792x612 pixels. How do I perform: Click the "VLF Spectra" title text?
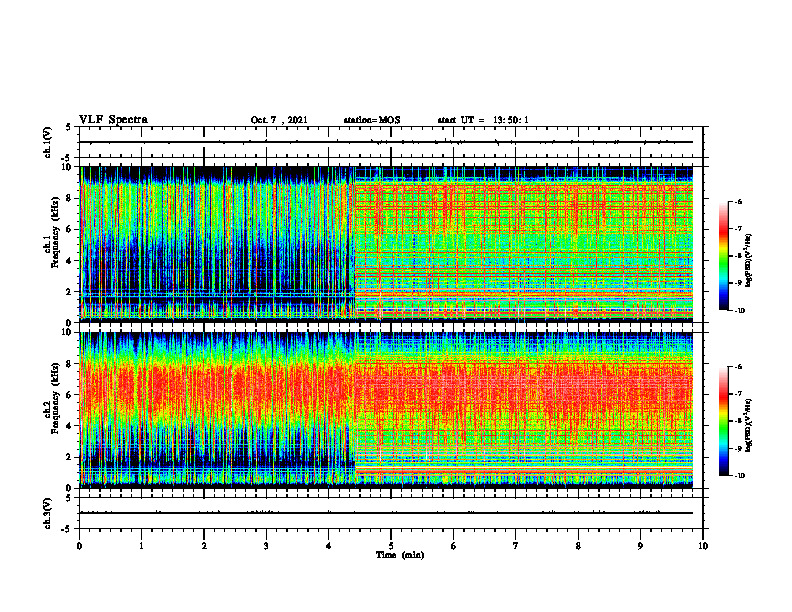(x=113, y=120)
